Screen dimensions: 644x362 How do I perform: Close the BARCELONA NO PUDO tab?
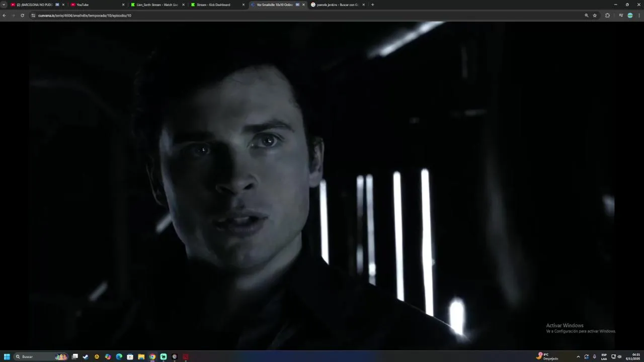coord(63,5)
